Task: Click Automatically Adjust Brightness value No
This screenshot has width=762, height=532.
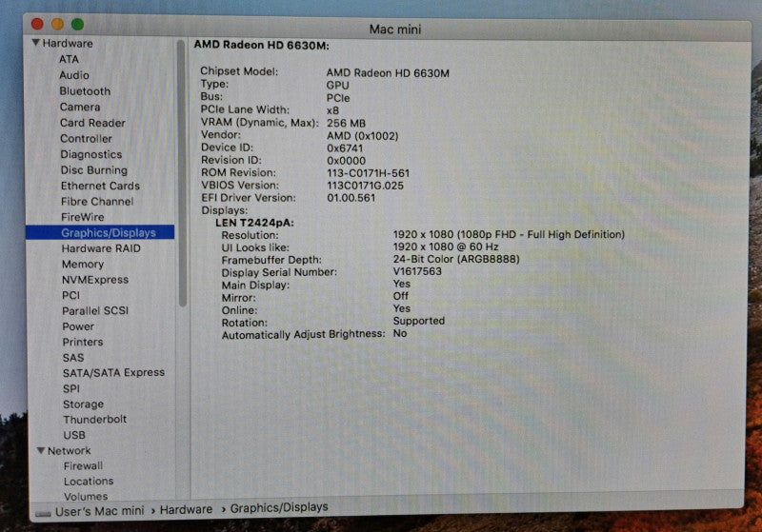Action: 399,333
